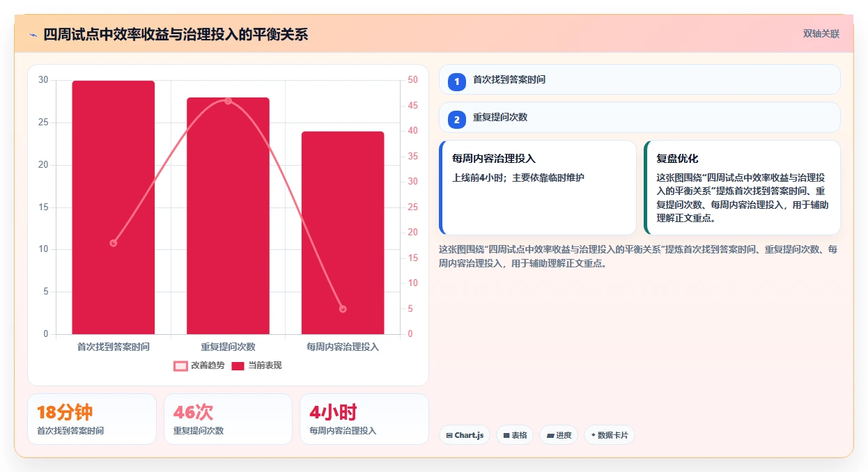The height and width of the screenshot is (472, 868).
Task: Click the blue number 1 badge
Action: coord(457,82)
